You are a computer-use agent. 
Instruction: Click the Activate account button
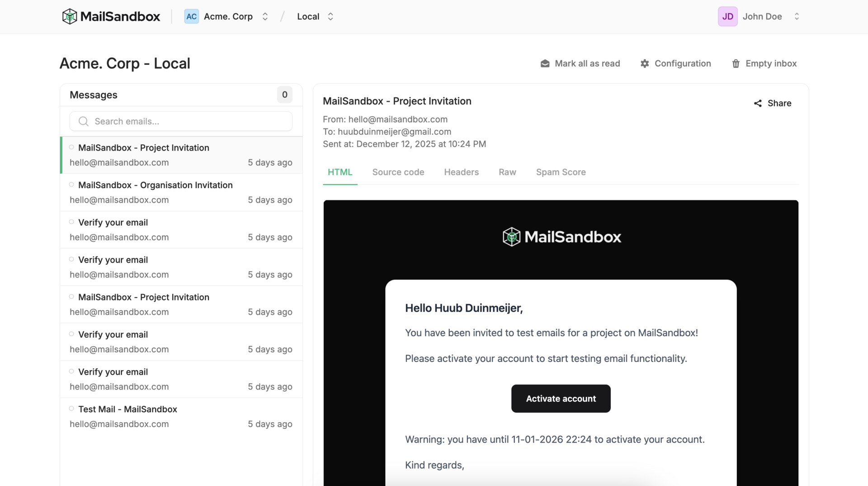coord(561,399)
